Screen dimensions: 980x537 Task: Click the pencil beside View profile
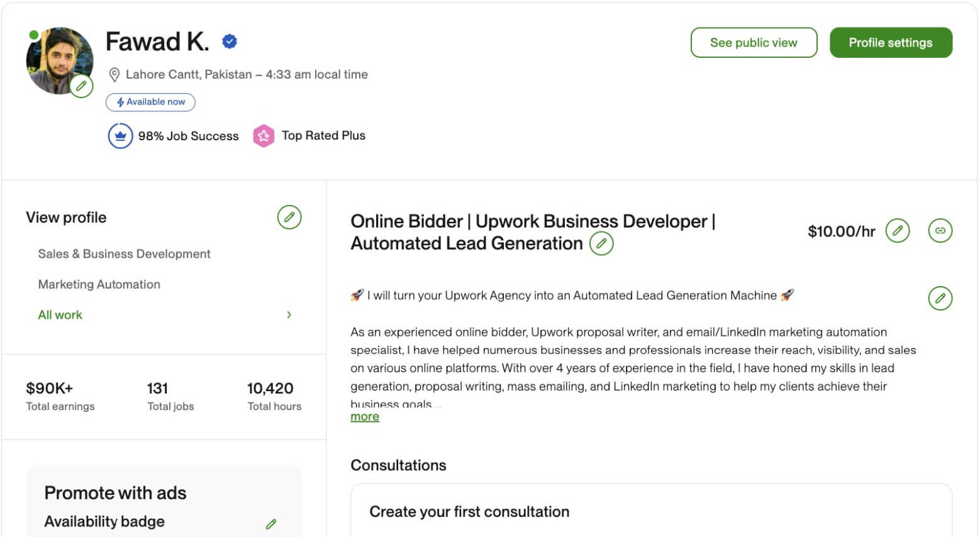point(289,218)
